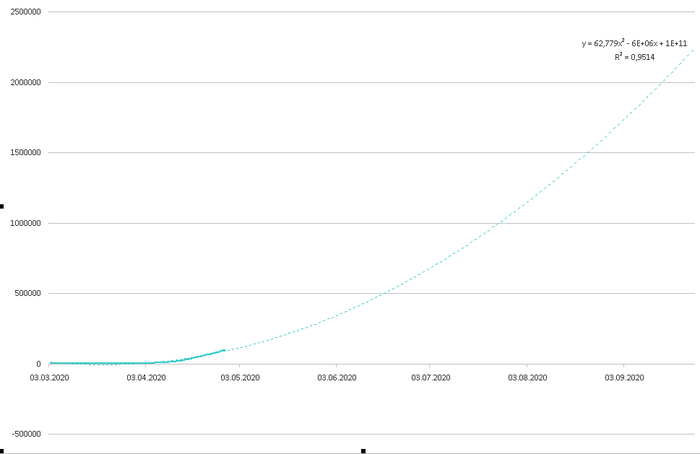Viewport: 700px width, 454px height.
Task: Select the 03.08.2020 date axis label
Action: (527, 378)
